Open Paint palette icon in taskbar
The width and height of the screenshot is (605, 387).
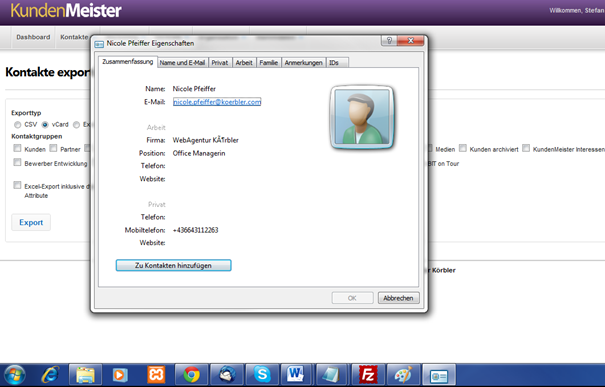point(403,375)
